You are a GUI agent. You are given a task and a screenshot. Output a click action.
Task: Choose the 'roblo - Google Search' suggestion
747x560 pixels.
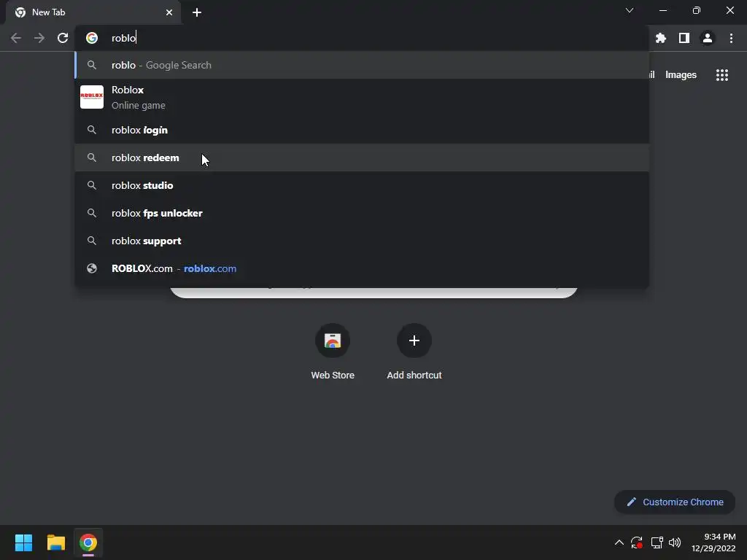362,65
